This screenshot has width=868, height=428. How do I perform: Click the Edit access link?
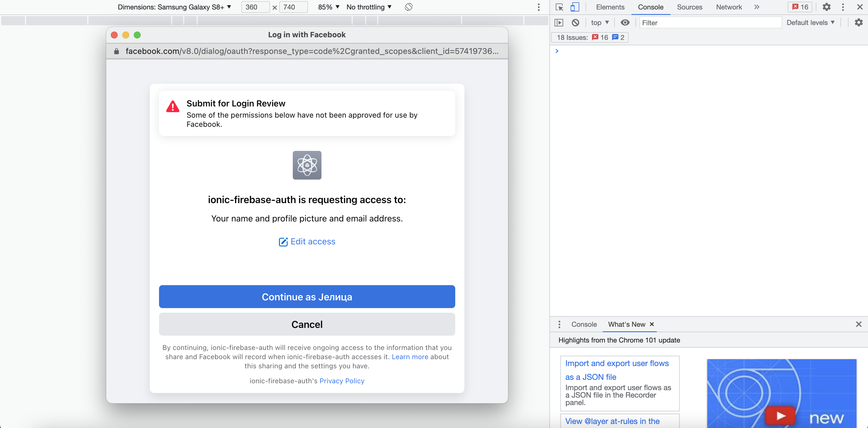point(313,242)
